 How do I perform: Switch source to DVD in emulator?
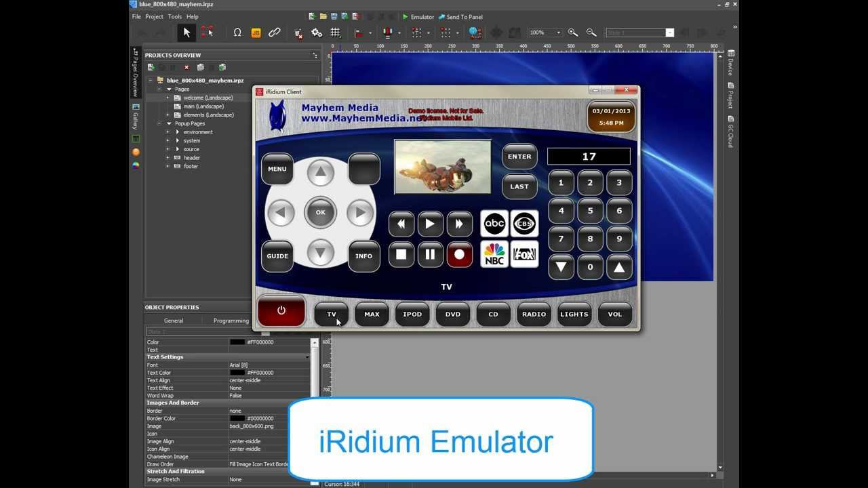click(x=453, y=314)
